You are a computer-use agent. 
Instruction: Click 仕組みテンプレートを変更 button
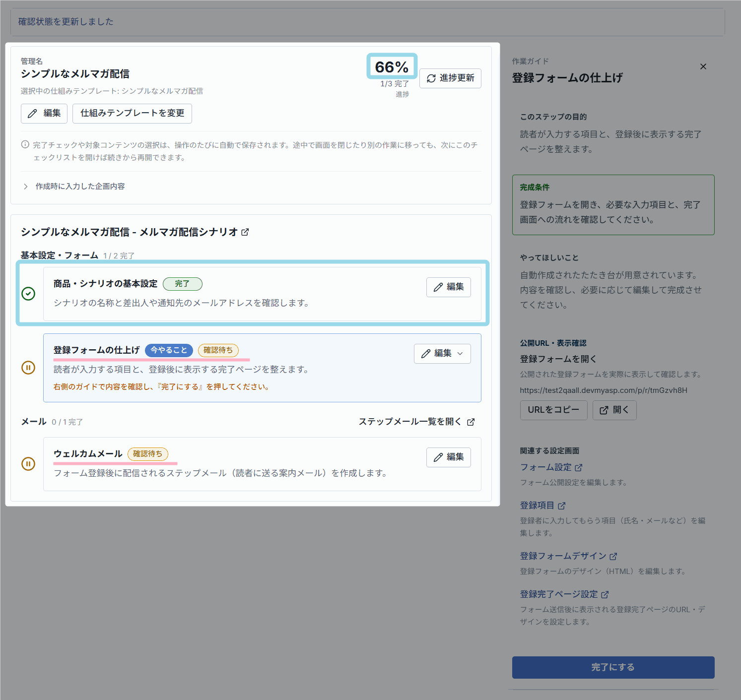[x=132, y=113]
